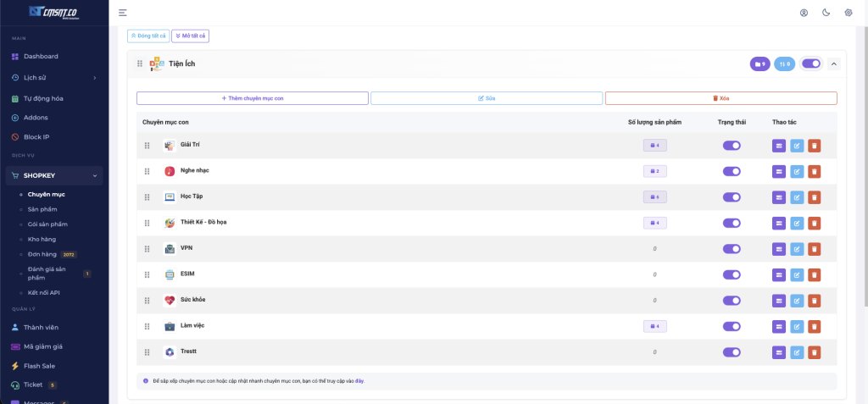868x404 pixels.
Task: Toggle Tiện Ích category status switch
Action: [811, 64]
